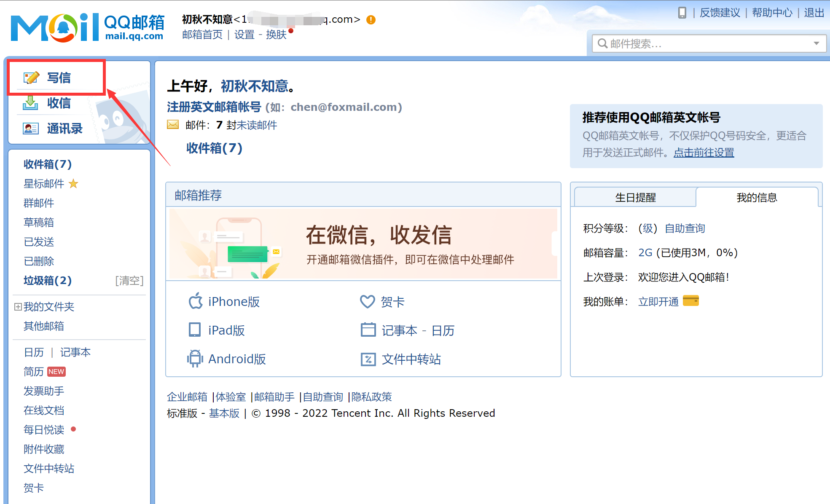
Task: Open 帮助中心 in top bar
Action: (772, 13)
